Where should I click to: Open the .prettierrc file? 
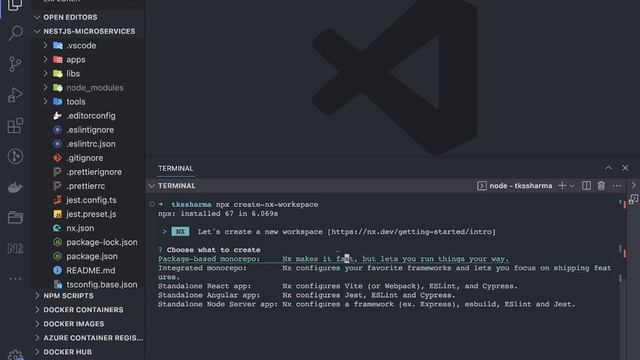[88, 186]
